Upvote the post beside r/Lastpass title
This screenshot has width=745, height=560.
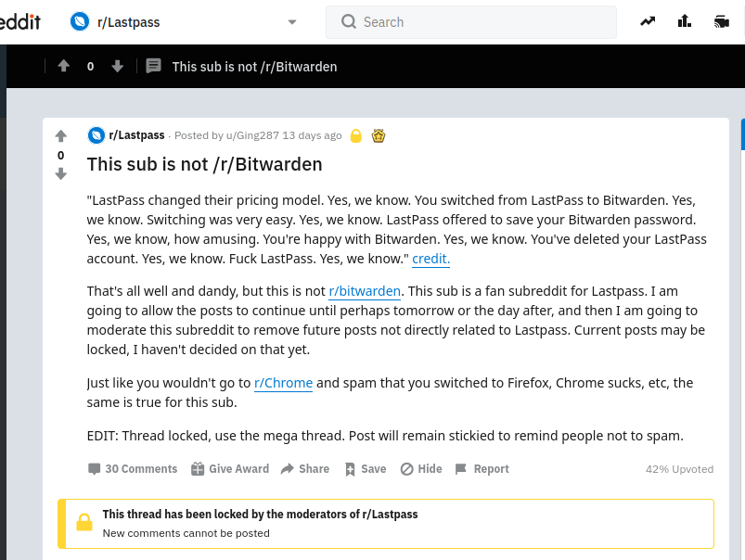click(x=61, y=136)
